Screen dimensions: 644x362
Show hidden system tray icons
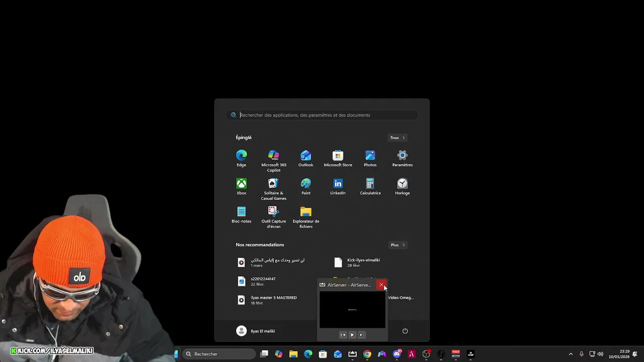click(x=571, y=354)
